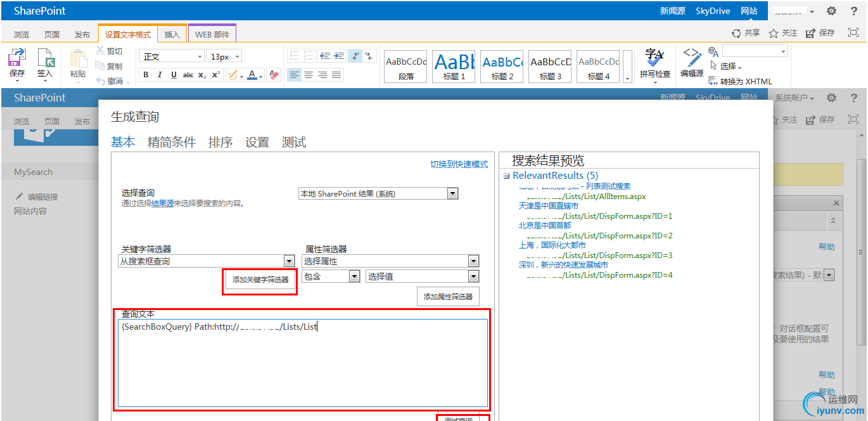This screenshot has width=868, height=421.
Task: Open the 设置 dialog tab
Action: (257, 142)
